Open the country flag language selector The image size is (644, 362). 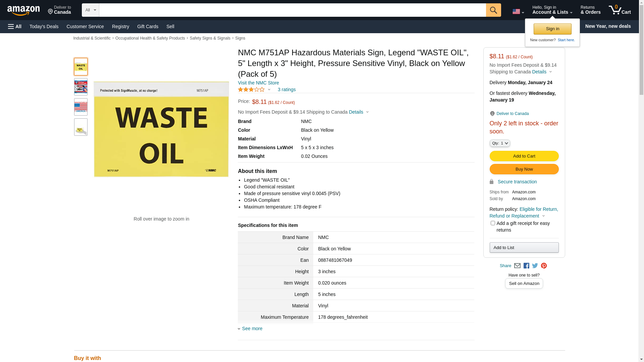coord(518,12)
